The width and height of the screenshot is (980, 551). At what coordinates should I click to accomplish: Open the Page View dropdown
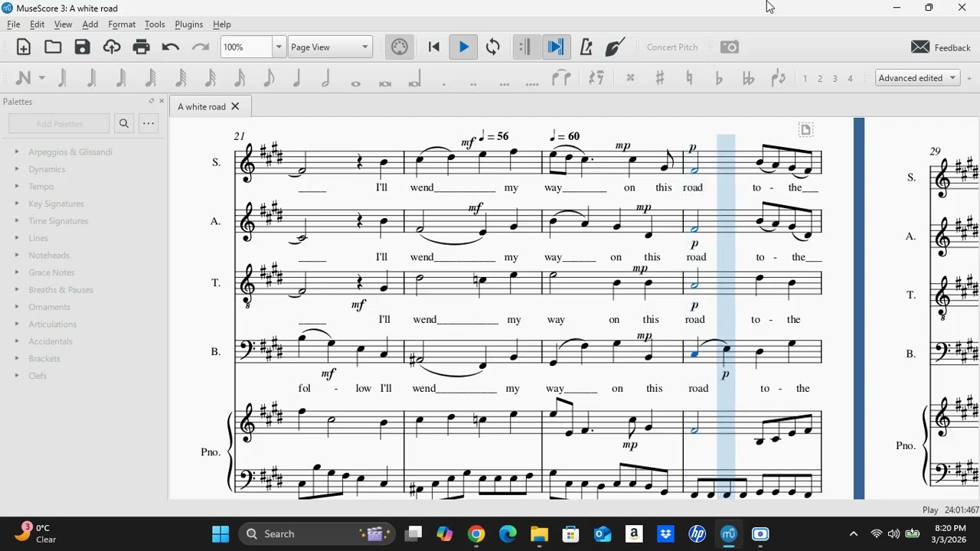click(330, 47)
